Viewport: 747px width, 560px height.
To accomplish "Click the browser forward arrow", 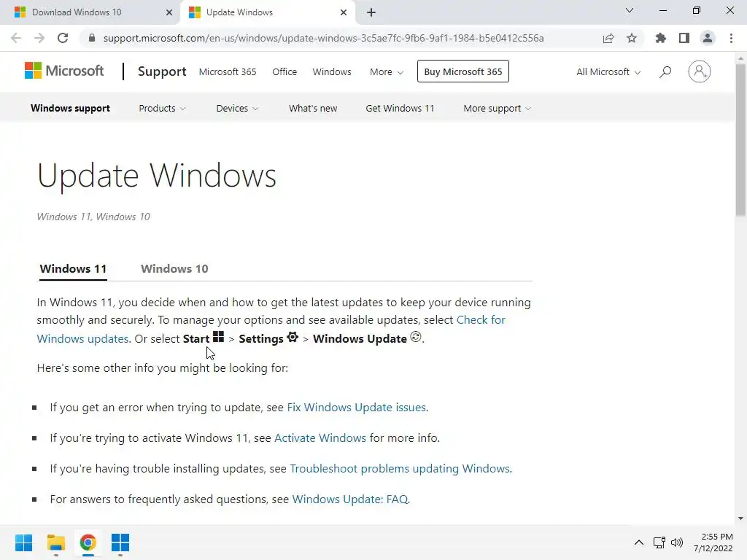I will click(x=39, y=38).
